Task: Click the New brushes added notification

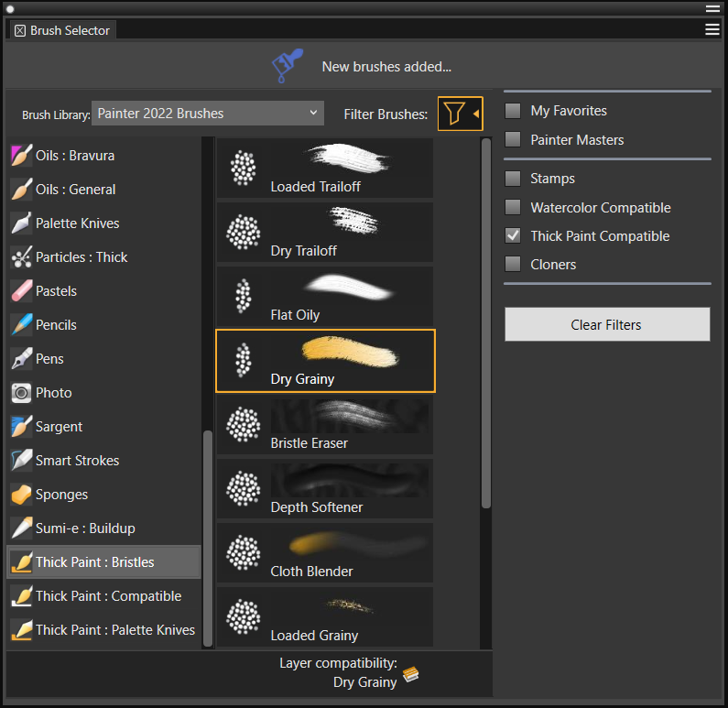Action: [x=386, y=67]
